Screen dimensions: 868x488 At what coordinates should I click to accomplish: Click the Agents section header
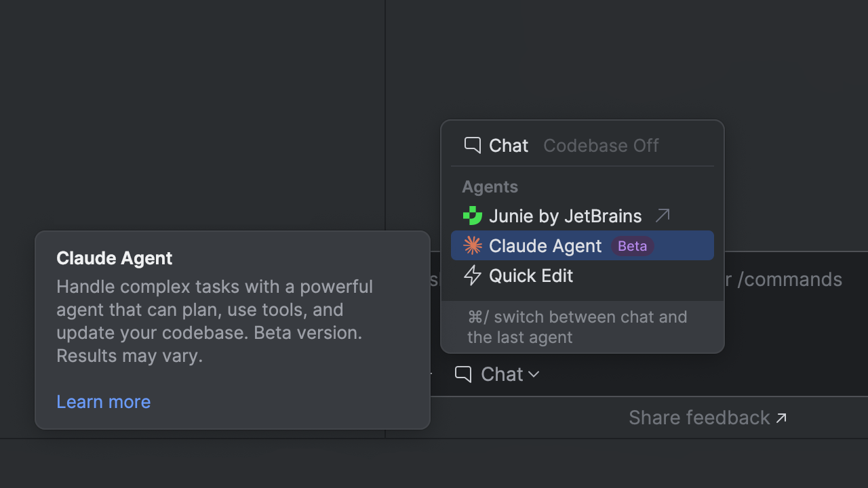(x=490, y=187)
